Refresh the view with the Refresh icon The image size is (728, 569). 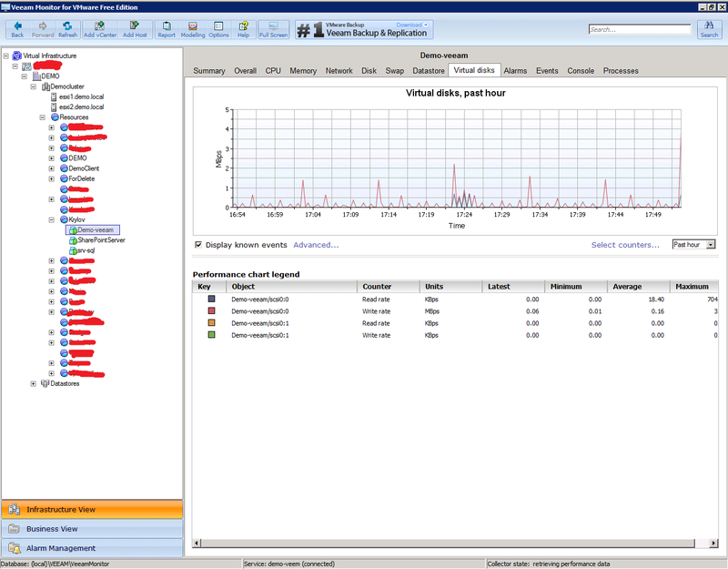point(67,29)
